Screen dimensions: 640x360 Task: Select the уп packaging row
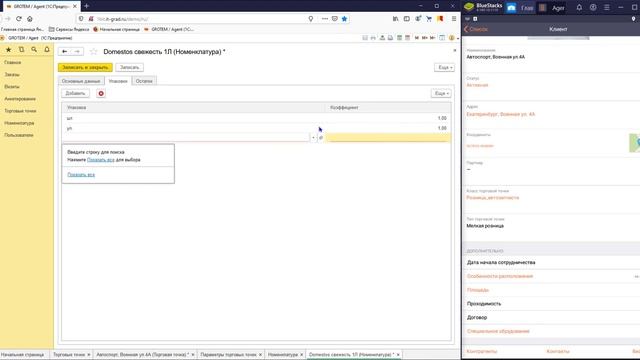(257, 128)
